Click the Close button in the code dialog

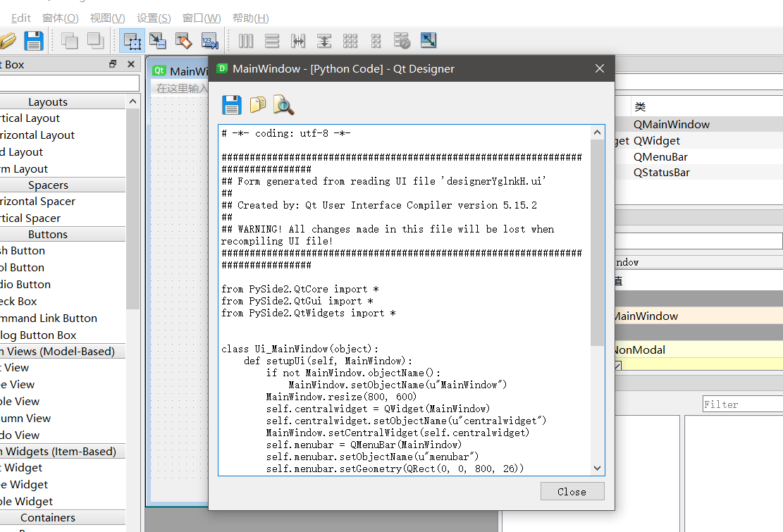[572, 492]
